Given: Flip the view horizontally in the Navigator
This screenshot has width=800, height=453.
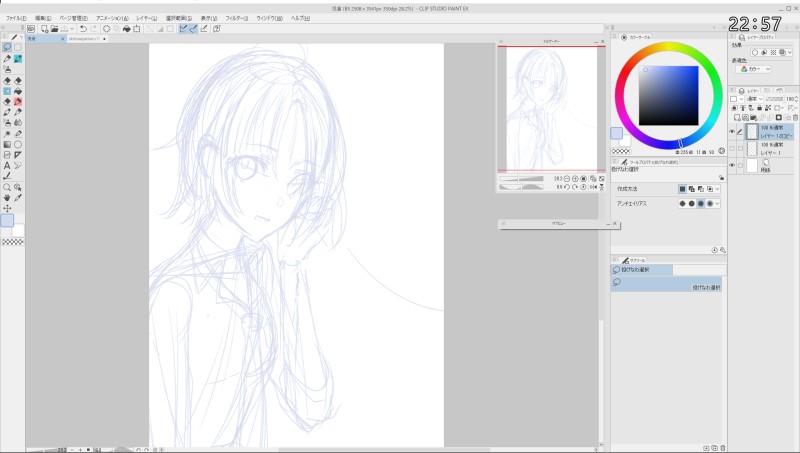Looking at the screenshot, I should tap(593, 187).
